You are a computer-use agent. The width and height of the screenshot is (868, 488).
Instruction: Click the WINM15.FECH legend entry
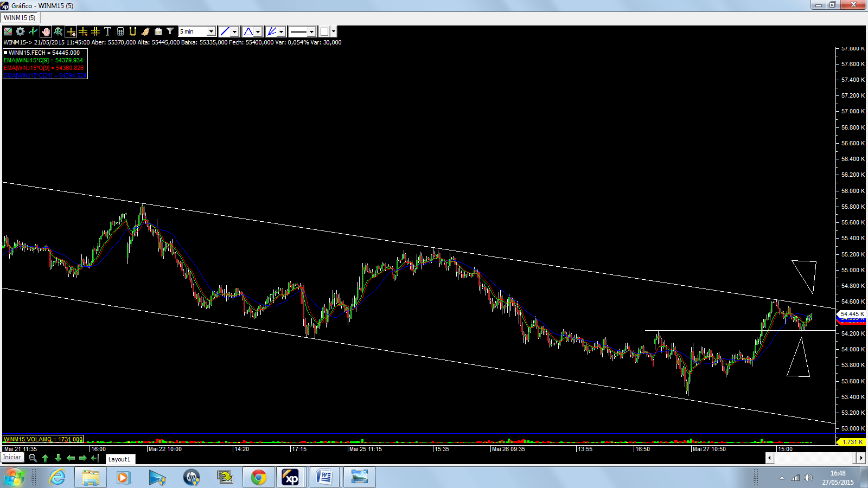click(44, 53)
